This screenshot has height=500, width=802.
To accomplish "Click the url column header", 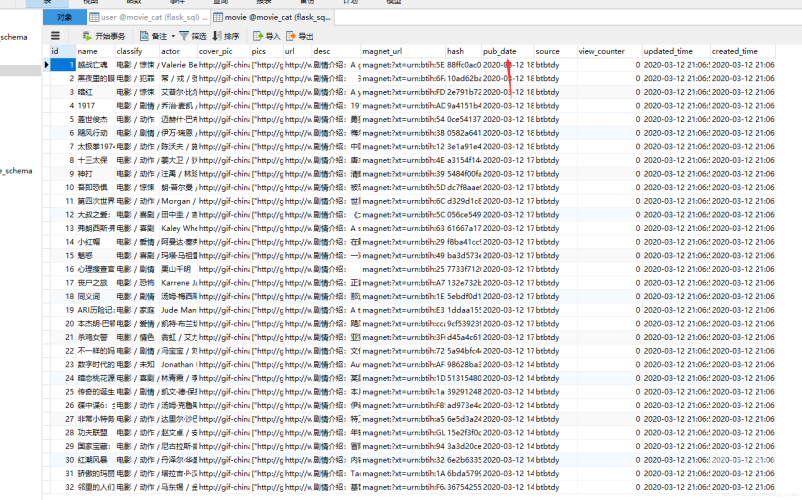I will point(298,51).
